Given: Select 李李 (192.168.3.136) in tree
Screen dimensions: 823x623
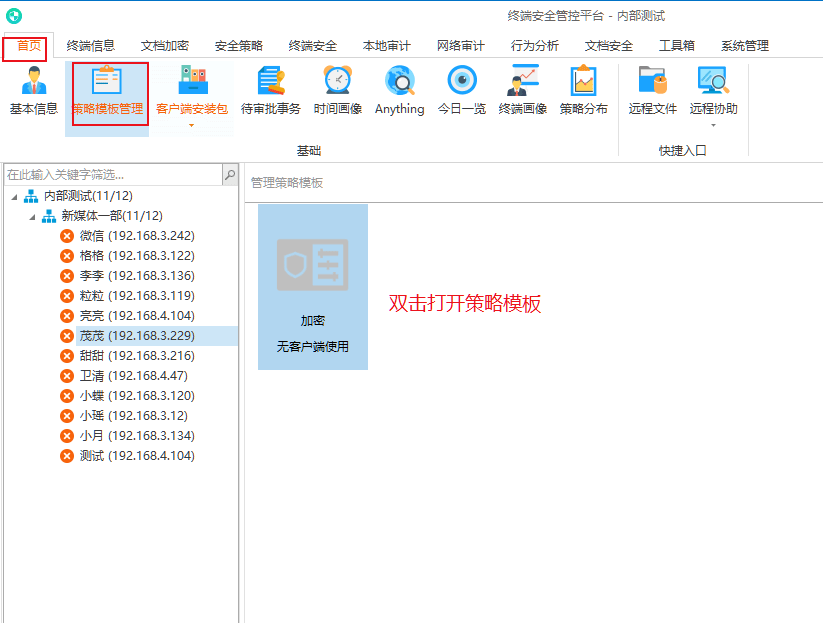Looking at the screenshot, I should 137,276.
